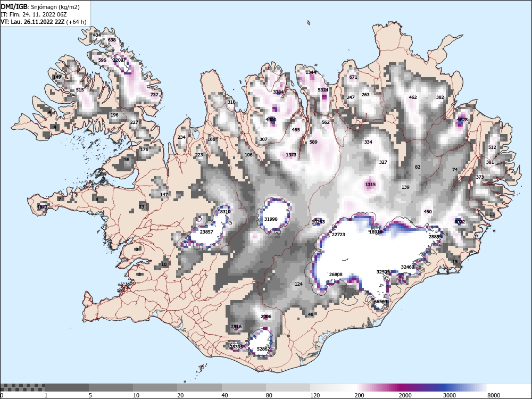Viewport: 532px width, 399px height.
Task: Click the snow value '462' on the map
Action: tap(413, 97)
